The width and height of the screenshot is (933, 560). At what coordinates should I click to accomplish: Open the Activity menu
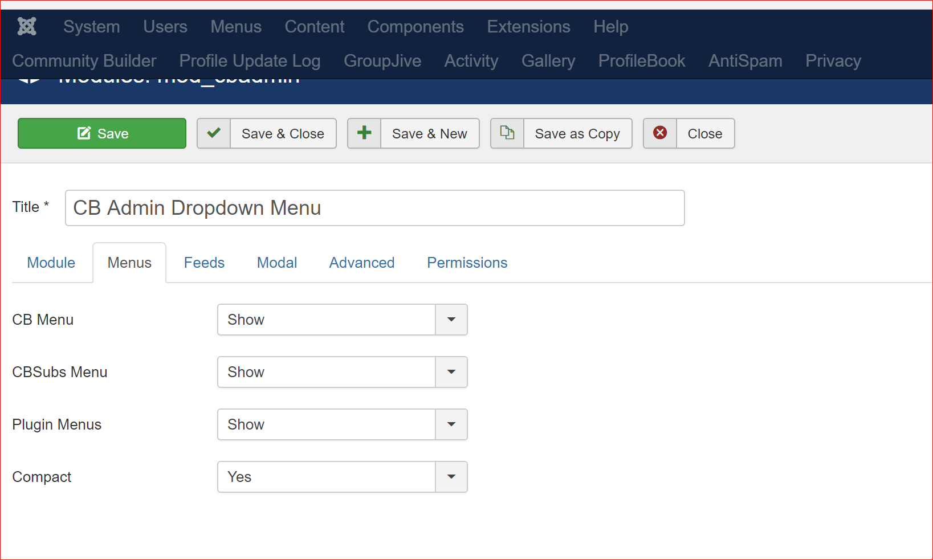[x=471, y=61]
